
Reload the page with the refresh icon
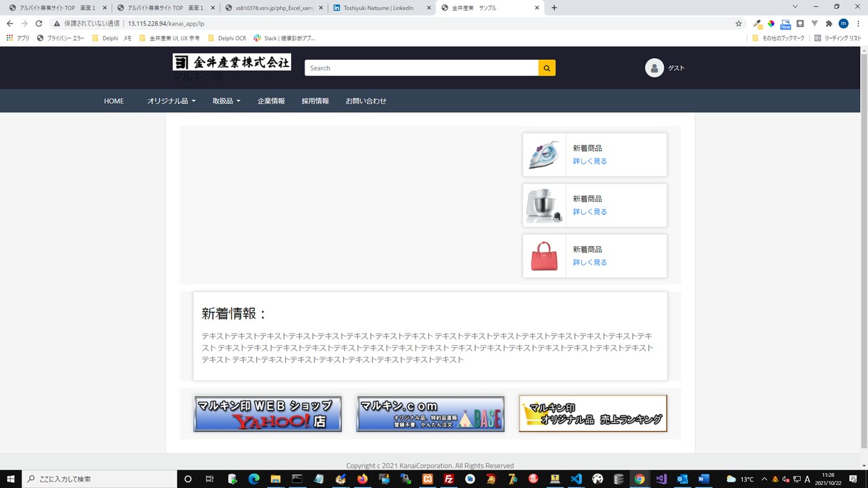(x=38, y=23)
